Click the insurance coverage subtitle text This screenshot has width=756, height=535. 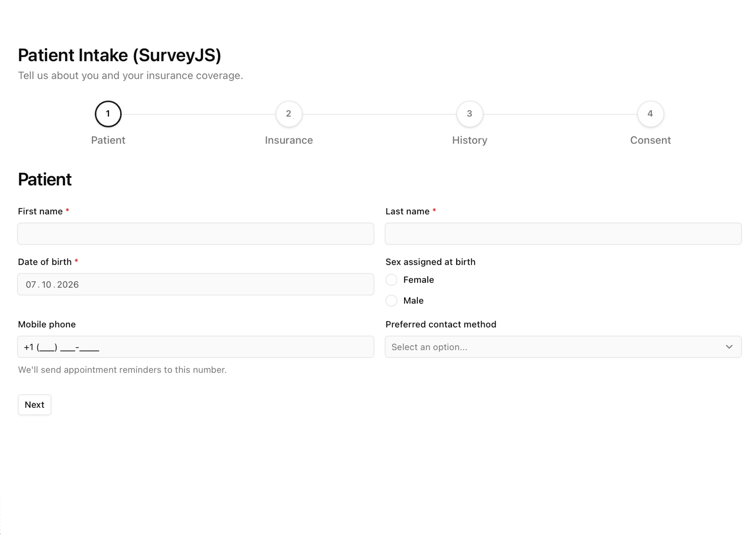[x=131, y=75]
